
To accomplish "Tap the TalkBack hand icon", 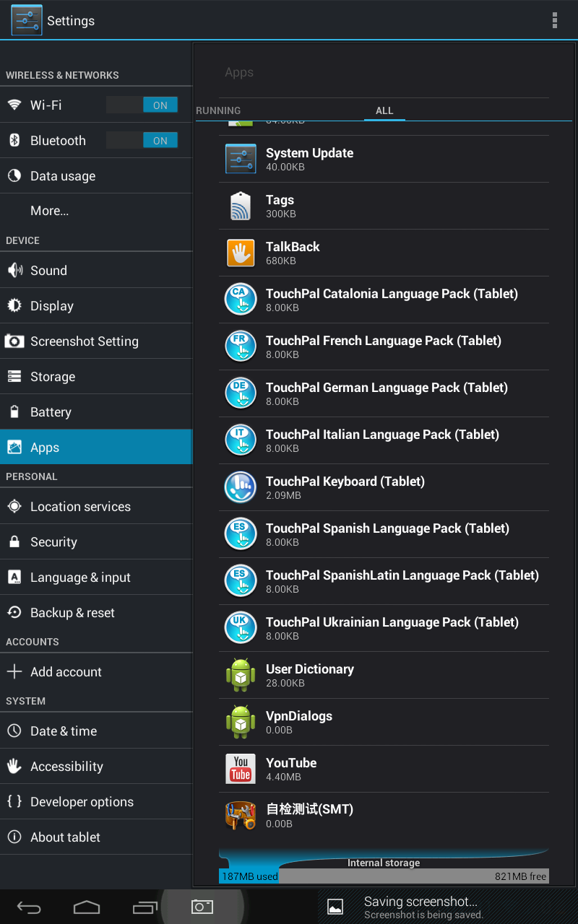I will (241, 253).
